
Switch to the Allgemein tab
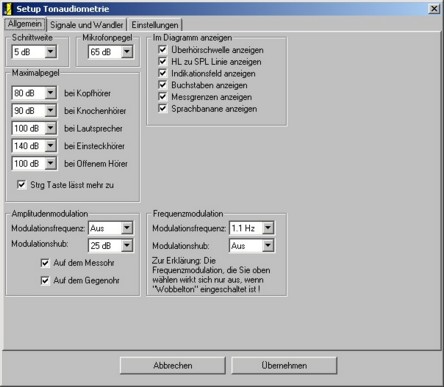[x=24, y=24]
